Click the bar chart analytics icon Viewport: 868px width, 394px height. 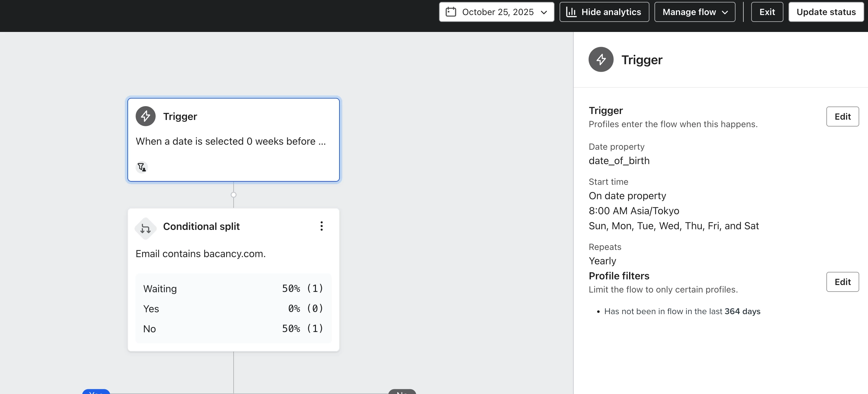pos(571,12)
